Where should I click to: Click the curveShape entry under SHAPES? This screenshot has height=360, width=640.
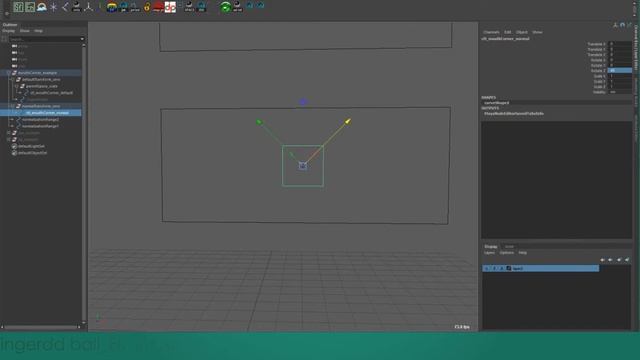[x=496, y=103]
